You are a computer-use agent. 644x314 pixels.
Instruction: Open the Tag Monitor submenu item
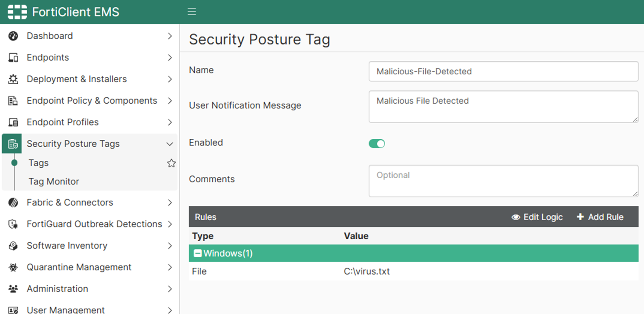tap(54, 181)
